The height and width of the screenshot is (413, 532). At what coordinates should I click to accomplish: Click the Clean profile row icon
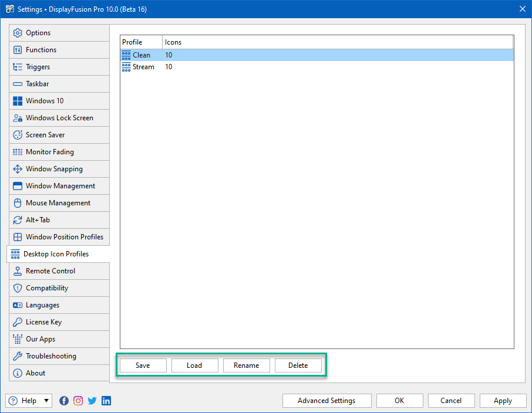click(126, 55)
